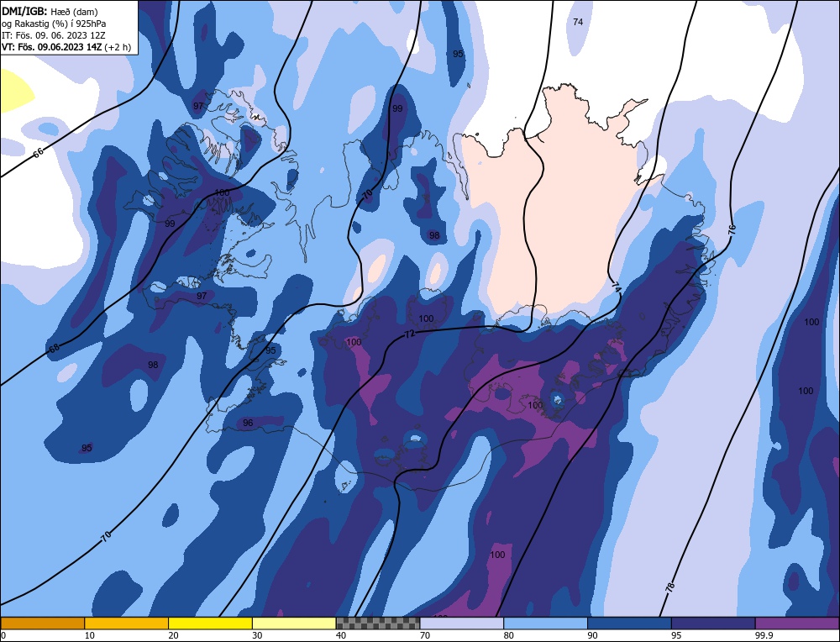Select the pale yellow 30–40 legend swatch

tap(294, 624)
